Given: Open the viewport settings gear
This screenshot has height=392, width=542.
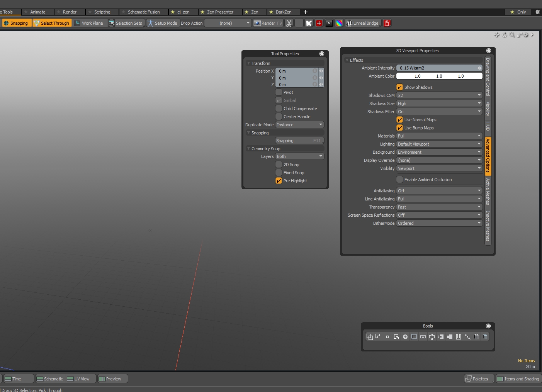Looking at the screenshot, I should click(x=526, y=35).
